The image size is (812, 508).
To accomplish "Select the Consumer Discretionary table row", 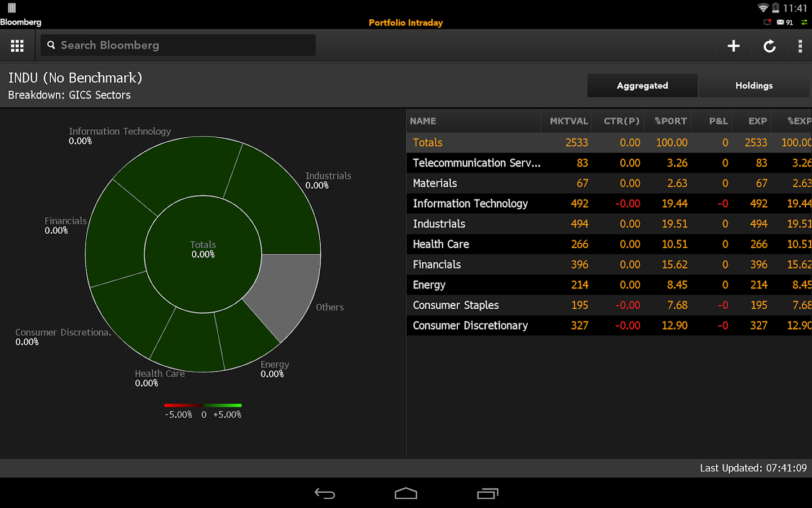I will pos(609,326).
